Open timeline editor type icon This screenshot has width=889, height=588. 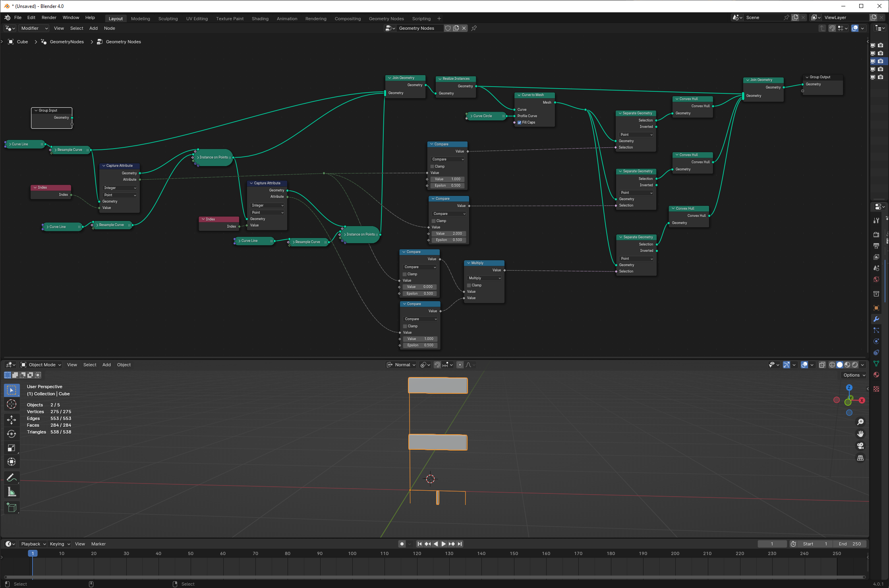10,544
